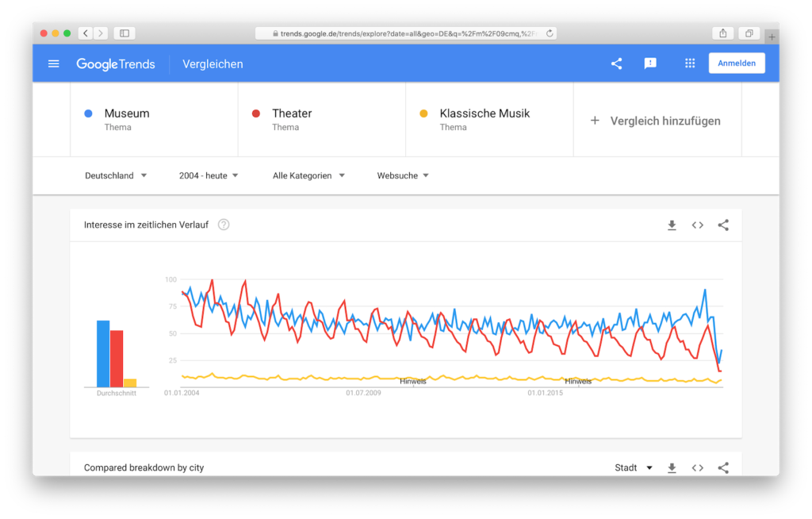The image size is (812, 519).
Task: Reload the page in address bar
Action: [x=550, y=33]
